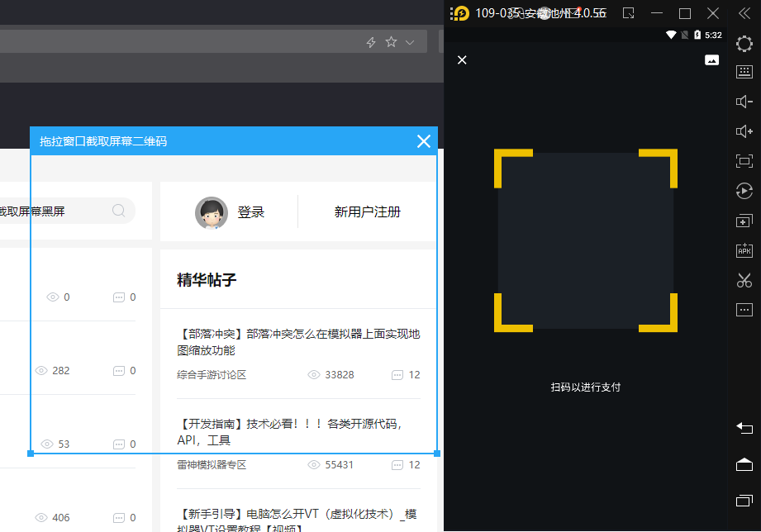Screen dimensions: 761x532
Task: Click the install APK icon
Action: (744, 250)
